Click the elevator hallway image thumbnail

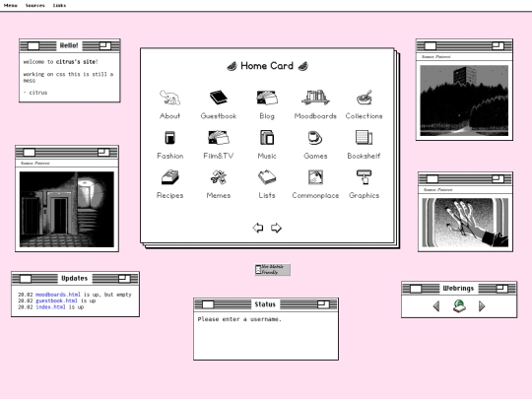(x=67, y=209)
